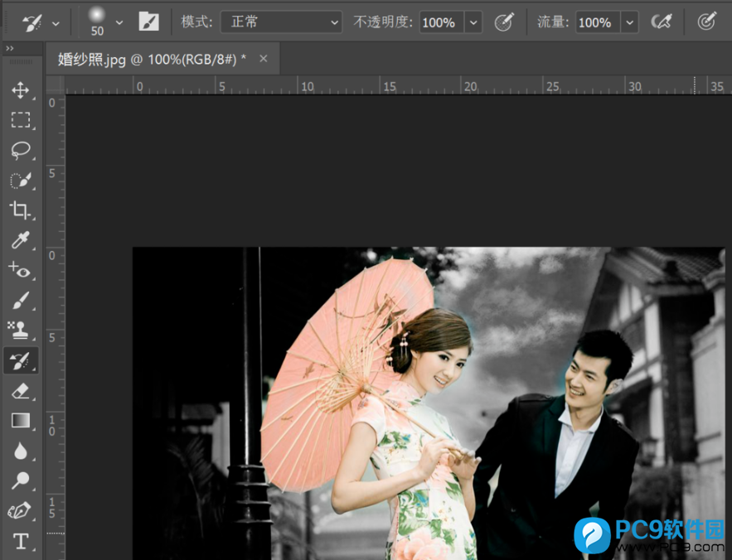The height and width of the screenshot is (560, 732).
Task: Toggle pressure control for brush size
Action: pos(707,22)
